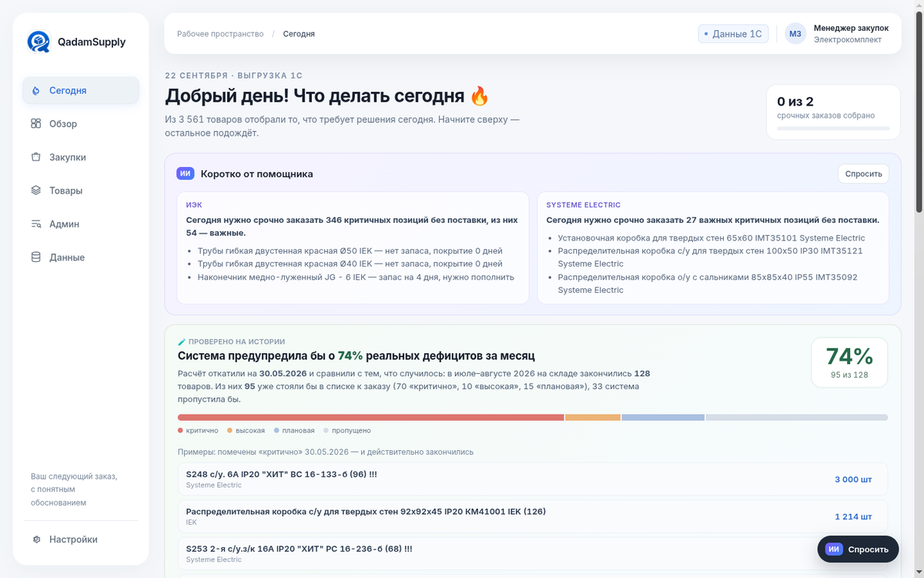Click the критично legend item

click(x=198, y=431)
